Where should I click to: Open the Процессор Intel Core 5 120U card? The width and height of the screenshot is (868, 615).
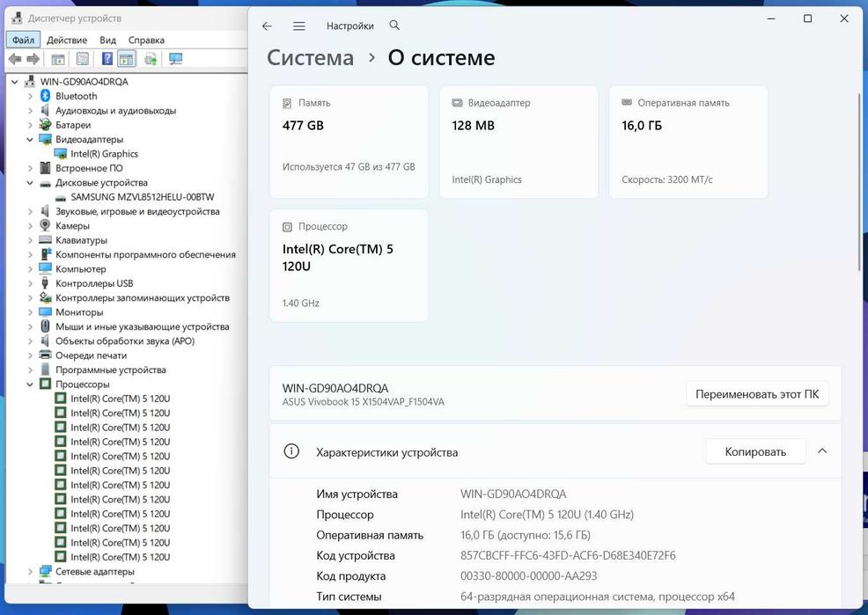349,266
